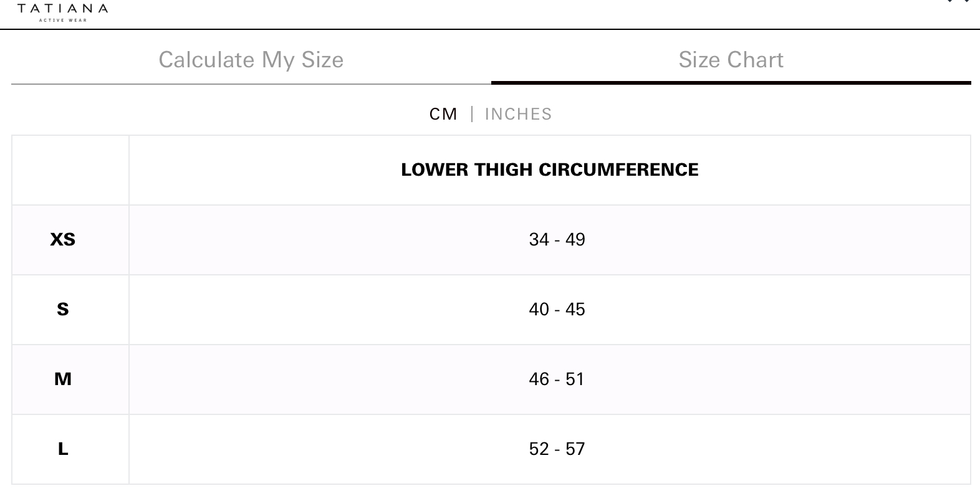Click the underline beneath Size Chart
The image size is (980, 501).
[731, 82]
